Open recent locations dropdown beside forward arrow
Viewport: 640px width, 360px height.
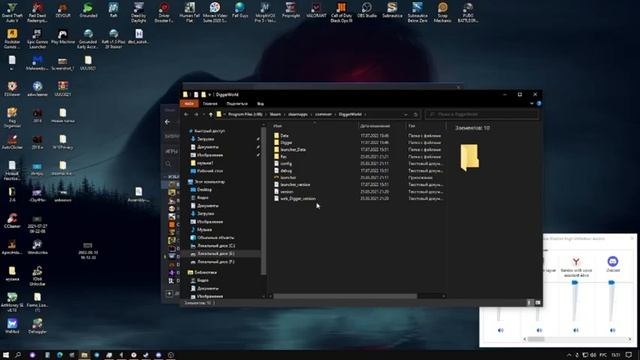(x=203, y=114)
